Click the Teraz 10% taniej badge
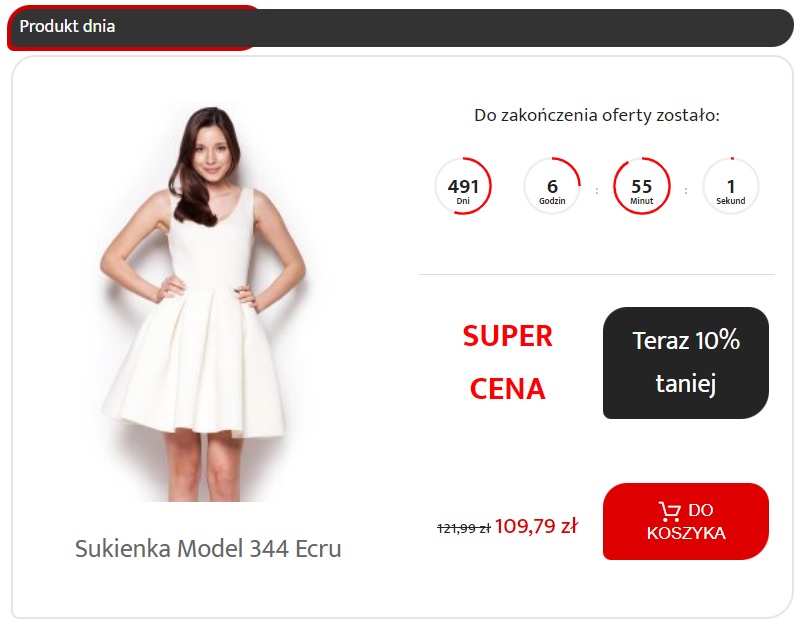 click(x=685, y=363)
